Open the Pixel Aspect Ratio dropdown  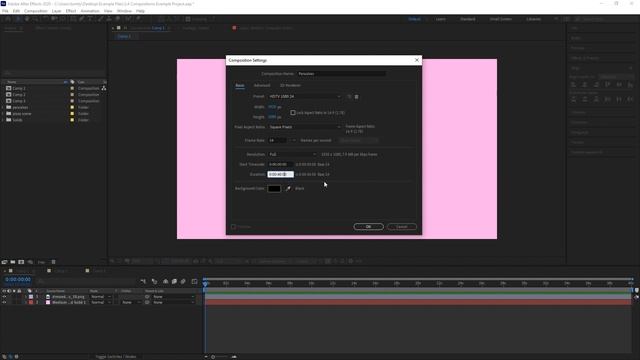click(x=304, y=127)
